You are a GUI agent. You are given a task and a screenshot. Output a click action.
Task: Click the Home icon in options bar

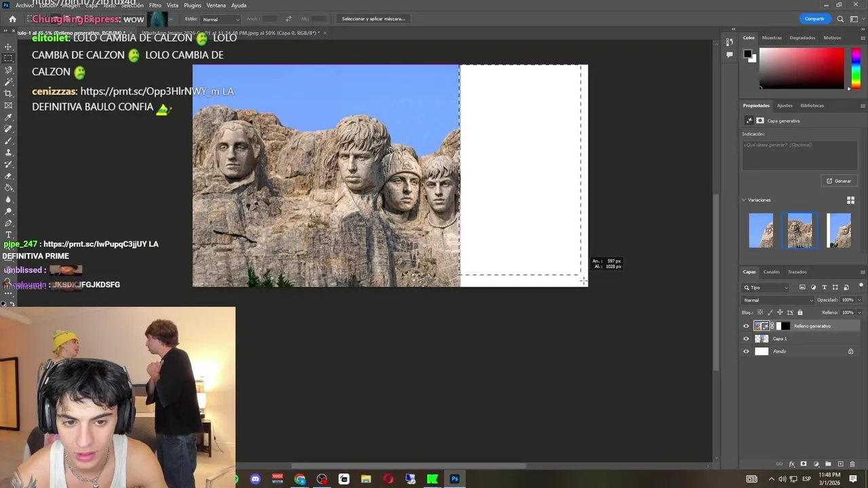point(12,19)
